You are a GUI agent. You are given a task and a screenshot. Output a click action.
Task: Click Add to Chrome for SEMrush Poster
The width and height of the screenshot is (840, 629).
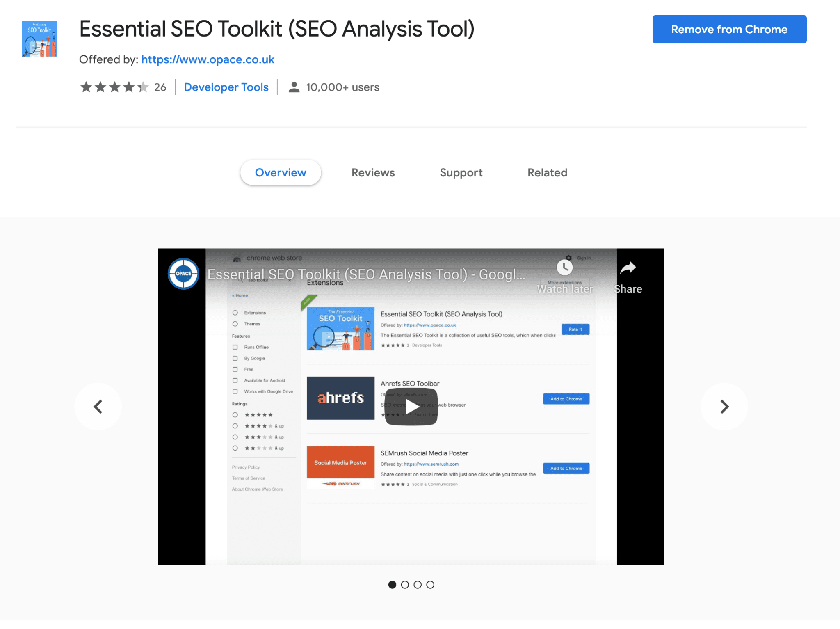(x=566, y=468)
